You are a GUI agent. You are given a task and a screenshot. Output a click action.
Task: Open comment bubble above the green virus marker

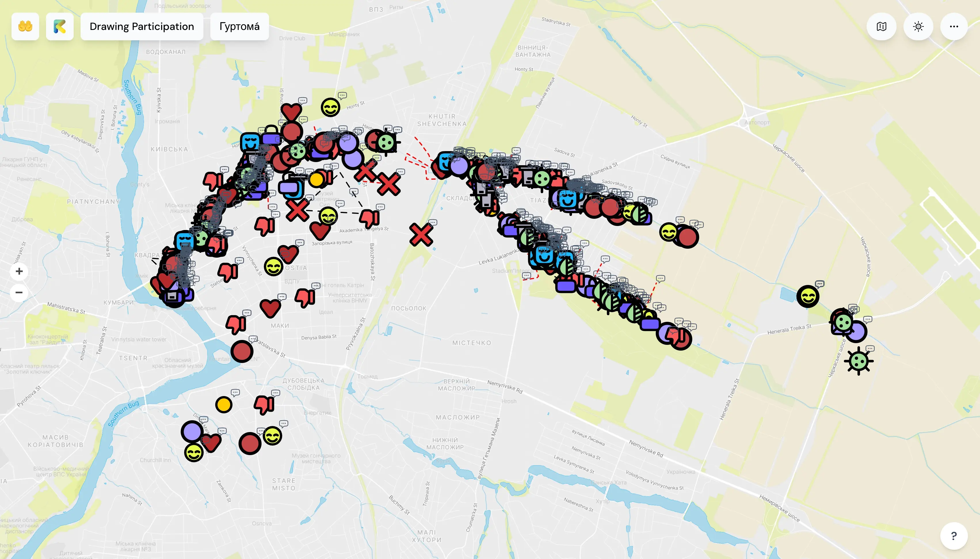point(870,349)
